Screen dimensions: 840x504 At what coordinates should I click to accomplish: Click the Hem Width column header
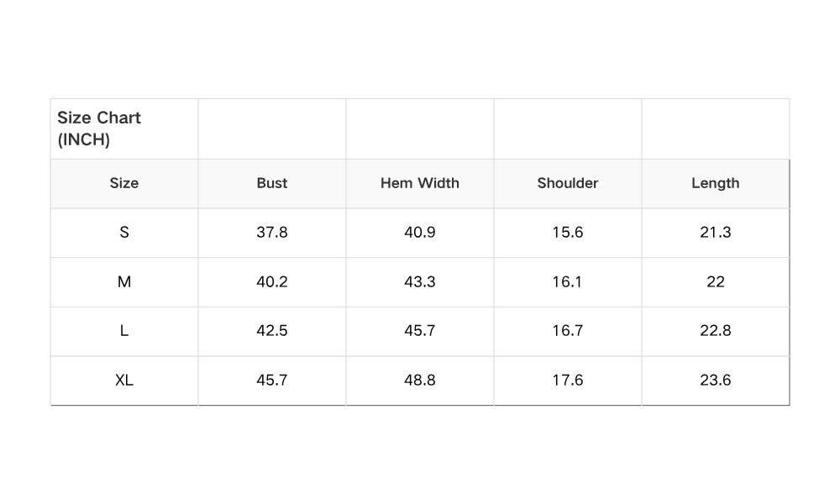(x=420, y=183)
